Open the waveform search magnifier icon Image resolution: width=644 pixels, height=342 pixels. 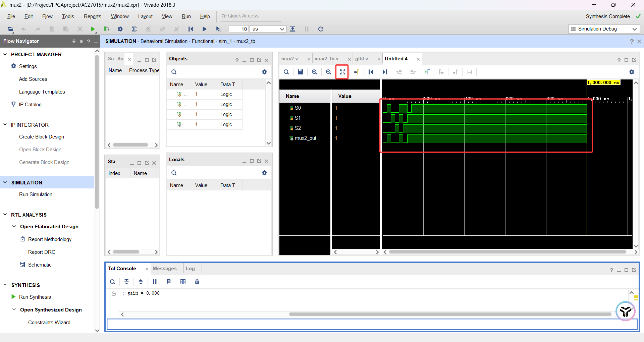click(x=286, y=72)
